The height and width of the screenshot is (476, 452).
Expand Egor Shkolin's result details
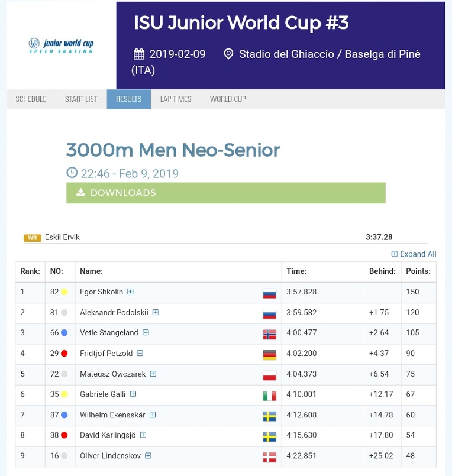coord(130,292)
